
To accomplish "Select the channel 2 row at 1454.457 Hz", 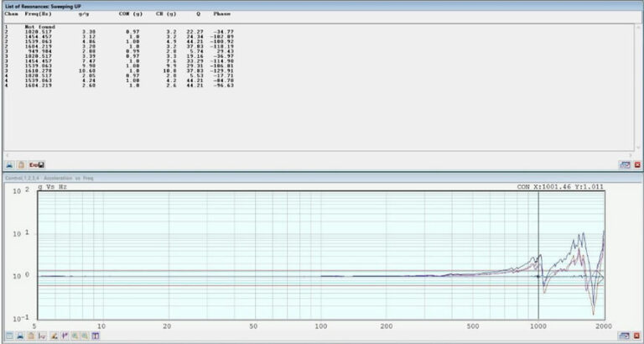I will coord(119,37).
